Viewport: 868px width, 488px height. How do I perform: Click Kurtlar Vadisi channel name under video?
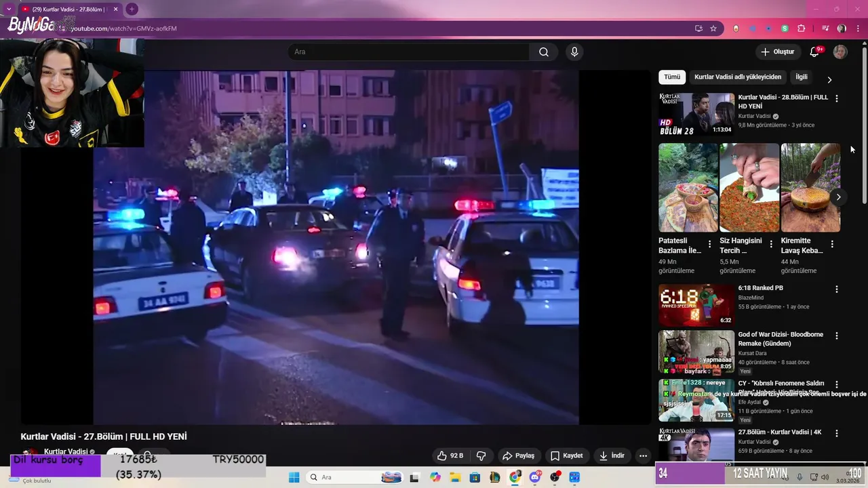[x=66, y=452]
